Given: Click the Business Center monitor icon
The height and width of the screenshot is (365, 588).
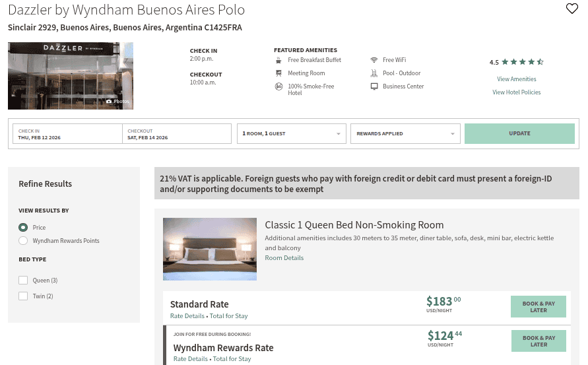Looking at the screenshot, I should tap(374, 86).
